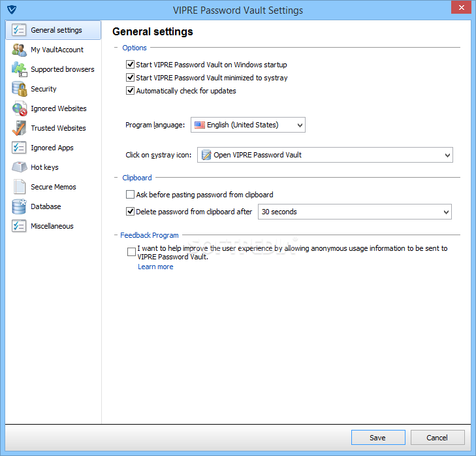Click the Database cylinder icon
476x456 pixels.
[x=19, y=206]
